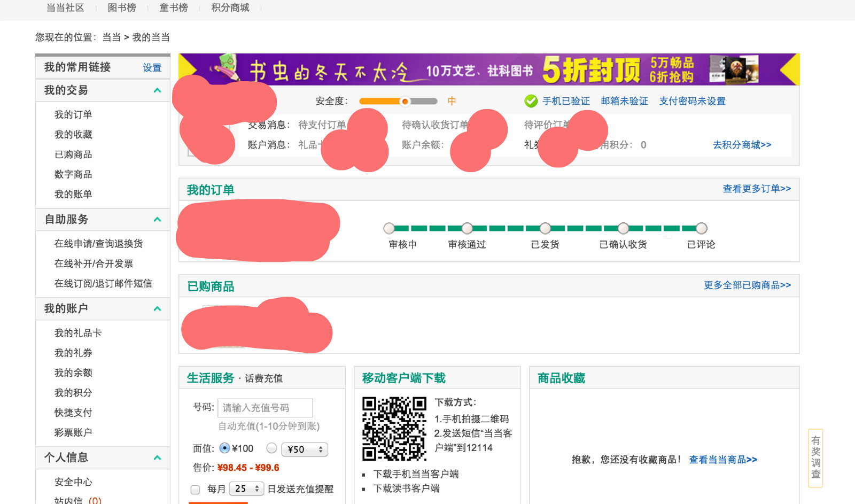Click the 已发货 order progress circle

coord(545,229)
